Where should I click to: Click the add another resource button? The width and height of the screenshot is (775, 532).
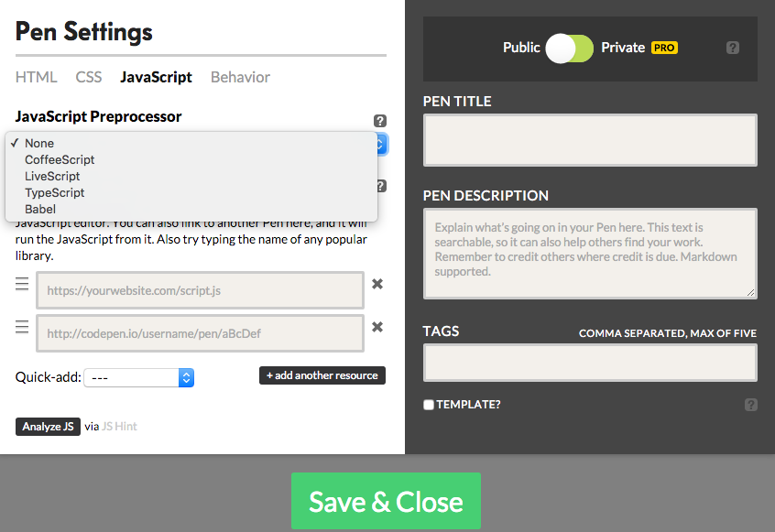322,375
